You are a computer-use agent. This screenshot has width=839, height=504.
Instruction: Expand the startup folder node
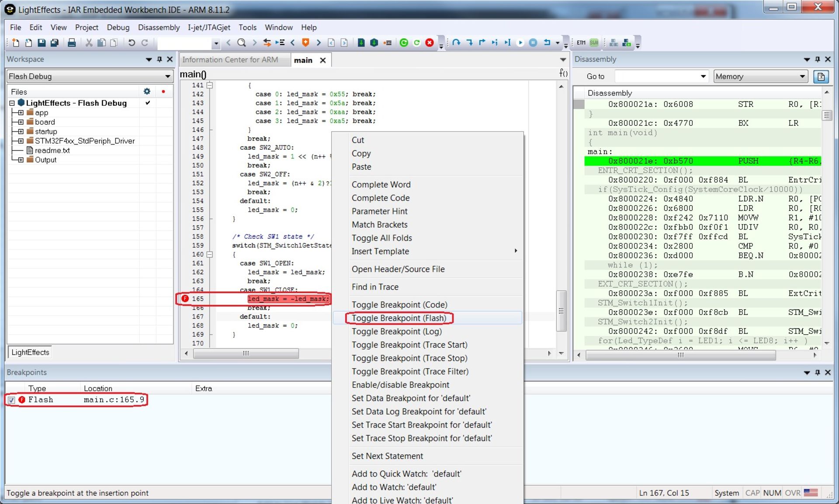[21, 131]
